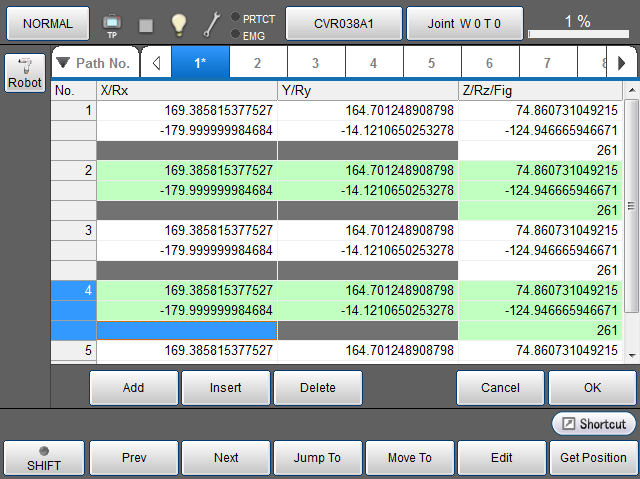
Task: Toggle the SHIFT key button
Action: (43, 458)
